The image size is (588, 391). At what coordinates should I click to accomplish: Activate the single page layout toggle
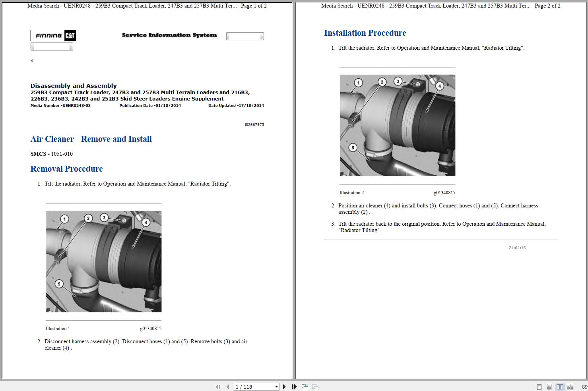(x=539, y=387)
